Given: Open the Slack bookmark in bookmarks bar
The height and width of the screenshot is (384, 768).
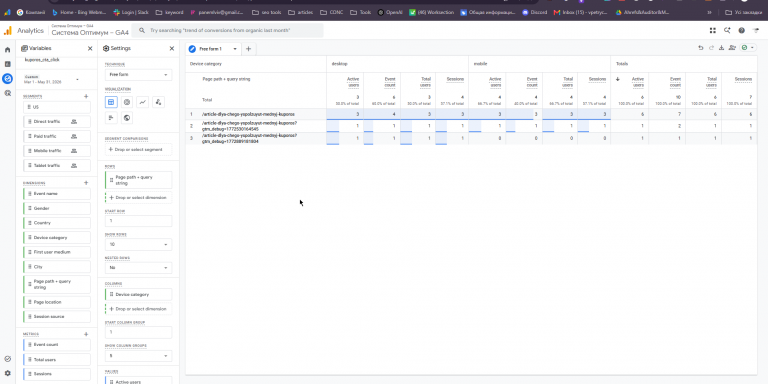Looking at the screenshot, I should tap(130, 12).
